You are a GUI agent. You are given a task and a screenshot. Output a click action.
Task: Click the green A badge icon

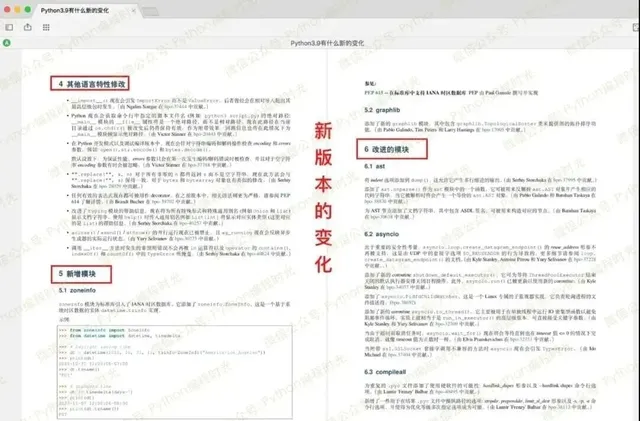tap(7, 43)
